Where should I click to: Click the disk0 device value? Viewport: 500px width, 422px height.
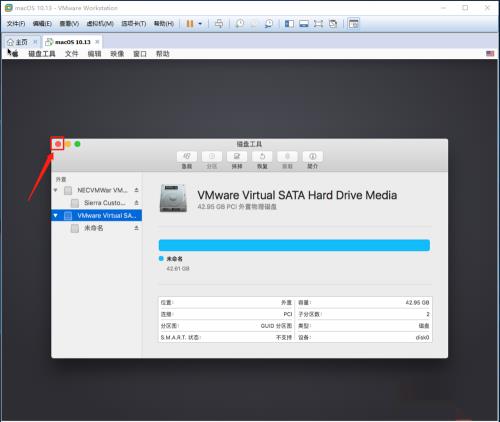click(422, 337)
